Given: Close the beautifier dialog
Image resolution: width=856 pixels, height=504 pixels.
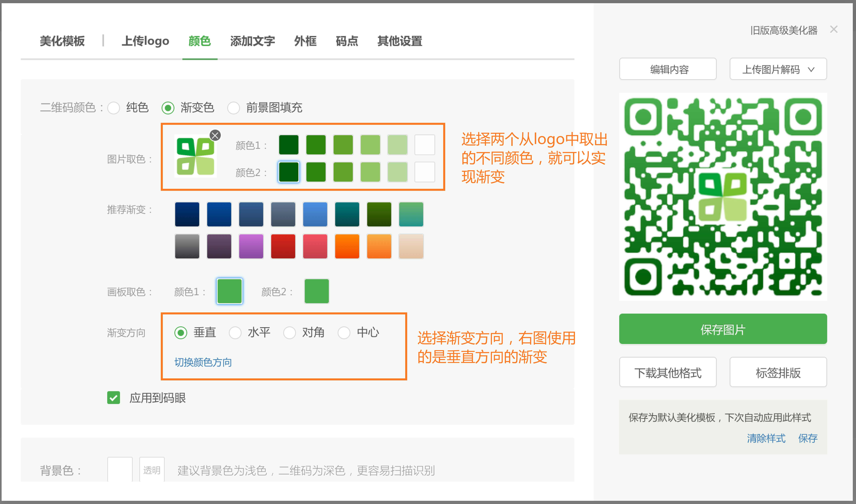Looking at the screenshot, I should (834, 30).
